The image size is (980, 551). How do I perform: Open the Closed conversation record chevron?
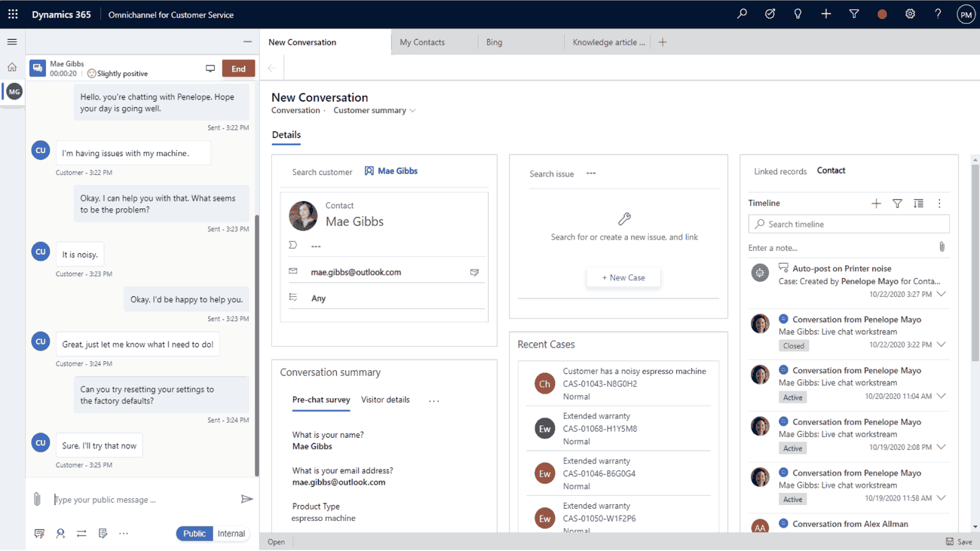[x=941, y=345]
